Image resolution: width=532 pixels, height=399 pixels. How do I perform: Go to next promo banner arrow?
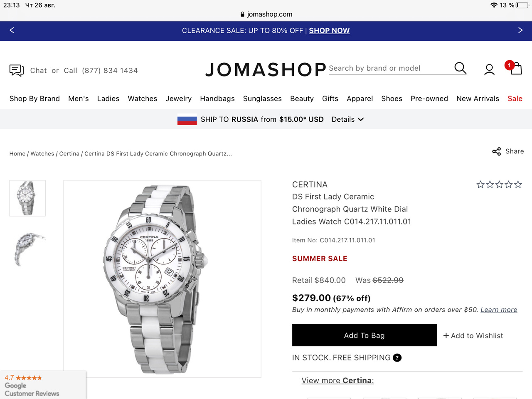pyautogui.click(x=520, y=30)
